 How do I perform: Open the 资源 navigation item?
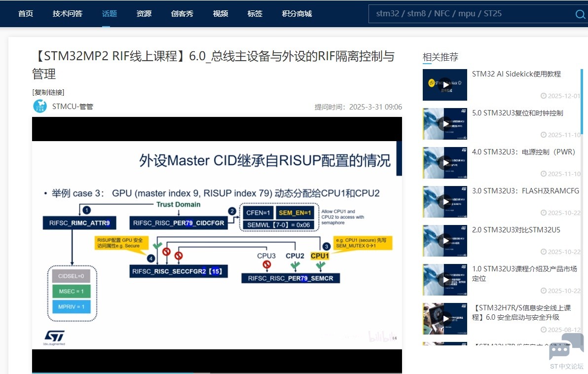pyautogui.click(x=144, y=14)
